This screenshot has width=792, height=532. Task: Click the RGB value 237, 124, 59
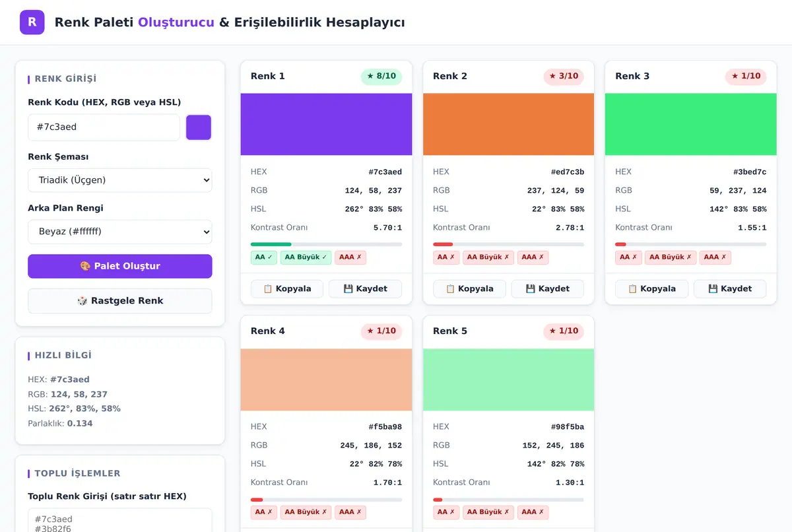[x=556, y=191]
